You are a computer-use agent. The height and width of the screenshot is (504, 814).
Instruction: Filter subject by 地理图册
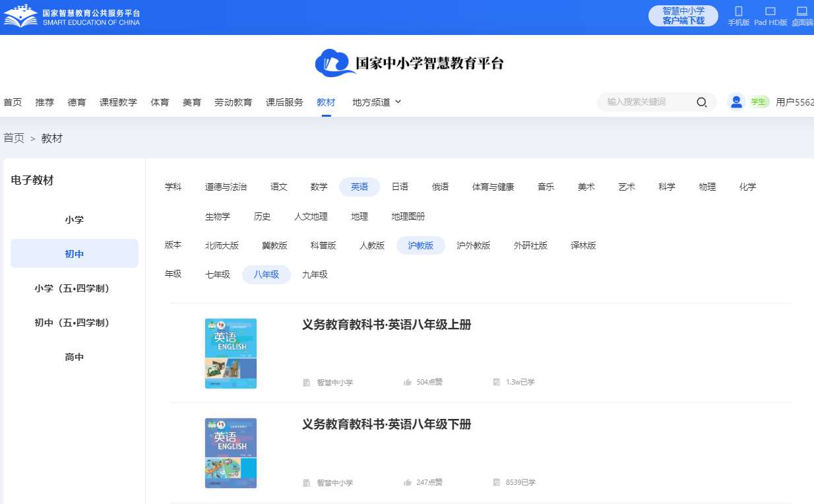[408, 216]
